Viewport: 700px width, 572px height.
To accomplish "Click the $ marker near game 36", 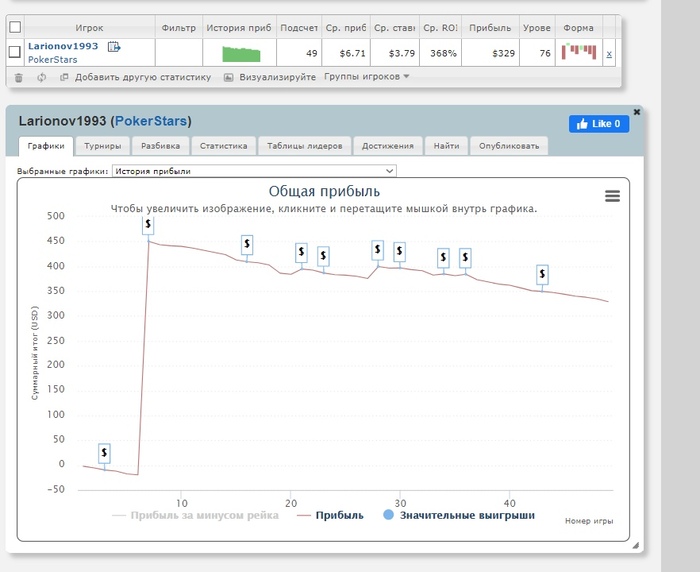I will 465,258.
